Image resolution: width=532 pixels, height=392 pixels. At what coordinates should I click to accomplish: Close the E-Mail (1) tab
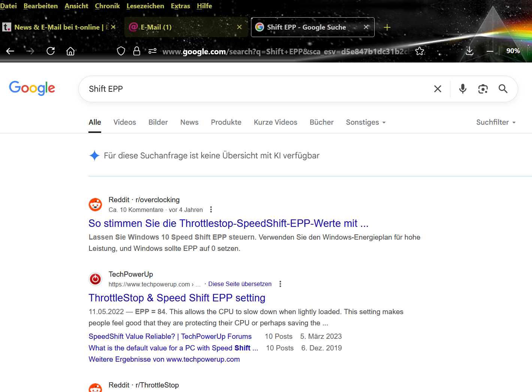pos(239,27)
